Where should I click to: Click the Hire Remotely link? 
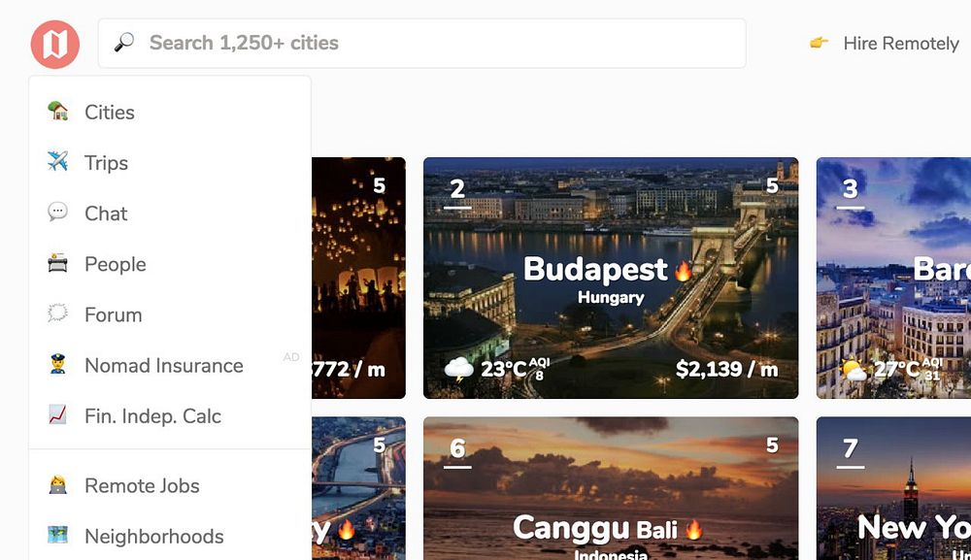pos(901,44)
